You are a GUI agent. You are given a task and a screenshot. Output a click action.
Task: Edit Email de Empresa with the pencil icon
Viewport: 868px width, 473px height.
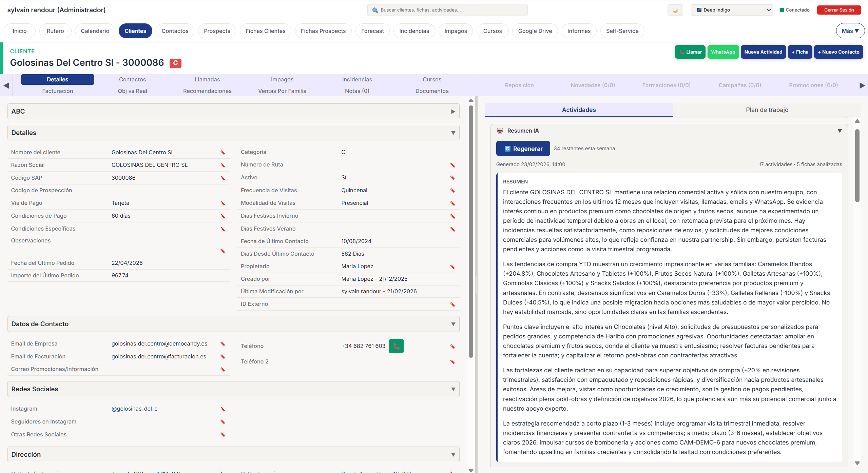click(223, 344)
